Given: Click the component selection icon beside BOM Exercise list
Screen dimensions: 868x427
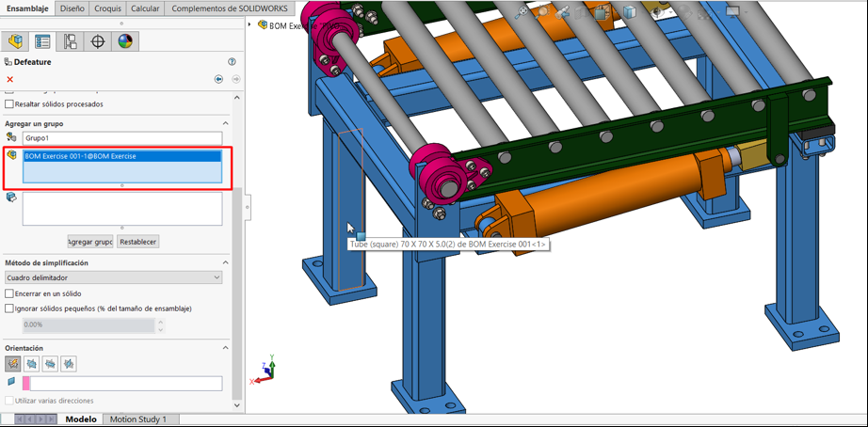Looking at the screenshot, I should click(x=11, y=156).
